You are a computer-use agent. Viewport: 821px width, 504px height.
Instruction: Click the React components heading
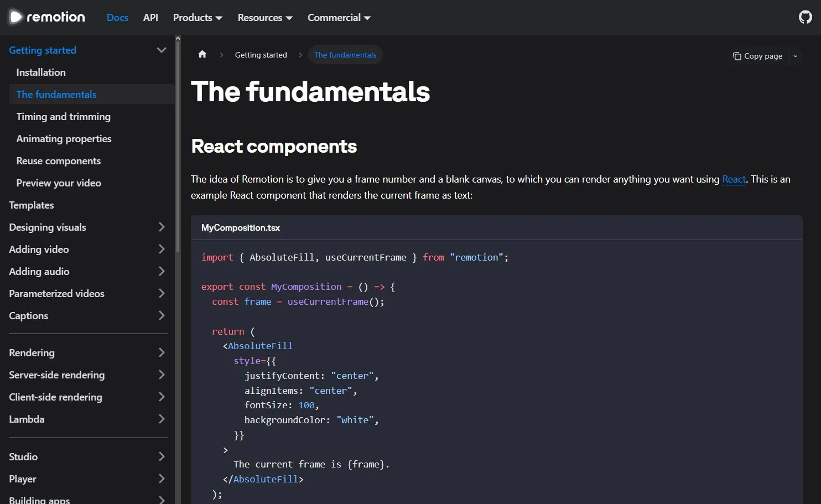(274, 146)
